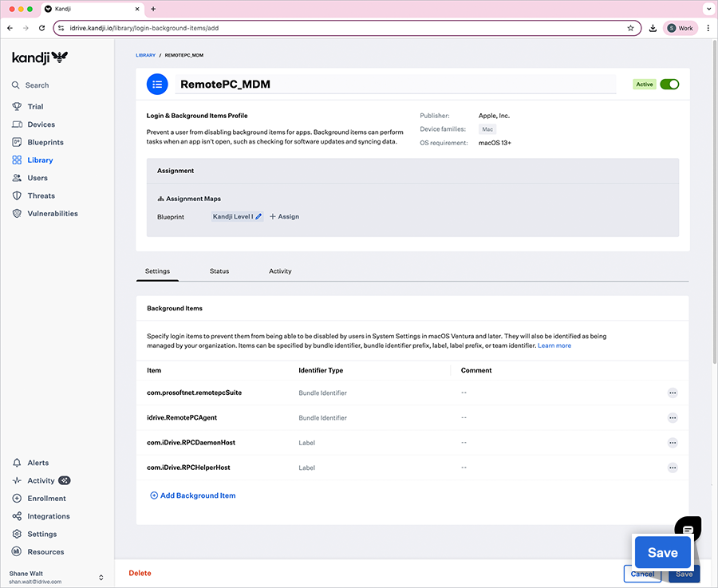Click the RemotePC_MDM name field
This screenshot has height=588, width=718.
pos(396,84)
